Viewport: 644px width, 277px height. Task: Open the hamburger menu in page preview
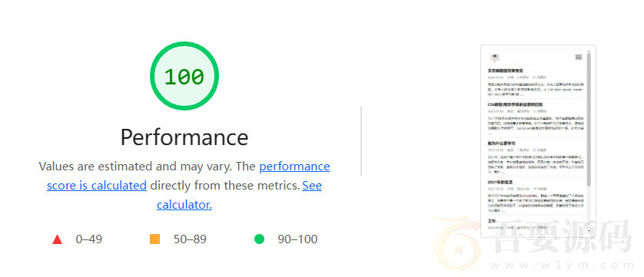tap(579, 57)
